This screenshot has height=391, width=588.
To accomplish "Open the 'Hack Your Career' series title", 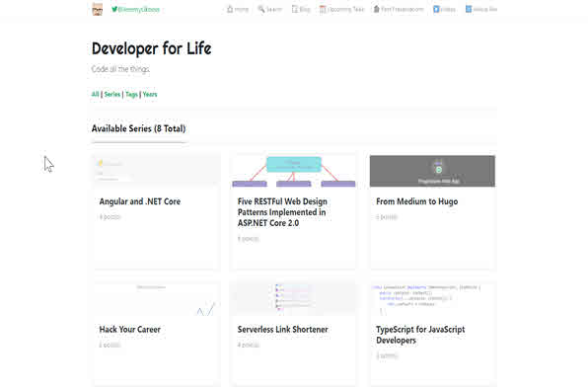I will click(130, 330).
